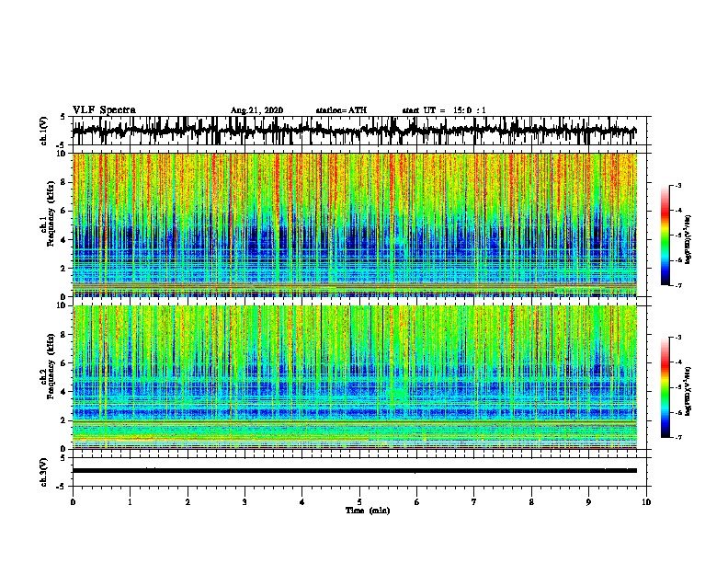Click time axis tick label "1"
This screenshot has width=728, height=563.
[x=130, y=501]
